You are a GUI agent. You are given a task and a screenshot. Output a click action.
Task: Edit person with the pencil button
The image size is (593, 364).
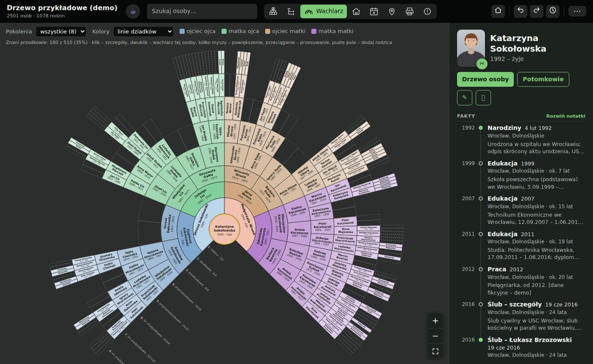pos(465,98)
